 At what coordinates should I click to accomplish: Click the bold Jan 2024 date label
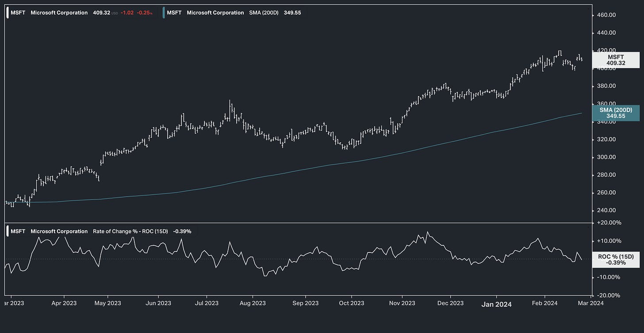point(497,304)
